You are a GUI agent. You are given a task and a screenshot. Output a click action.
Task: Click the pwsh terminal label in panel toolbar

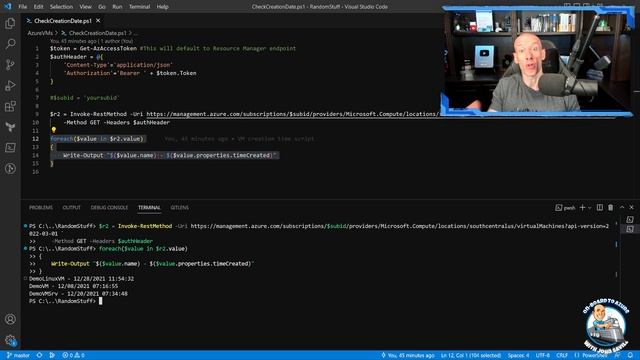click(565, 208)
